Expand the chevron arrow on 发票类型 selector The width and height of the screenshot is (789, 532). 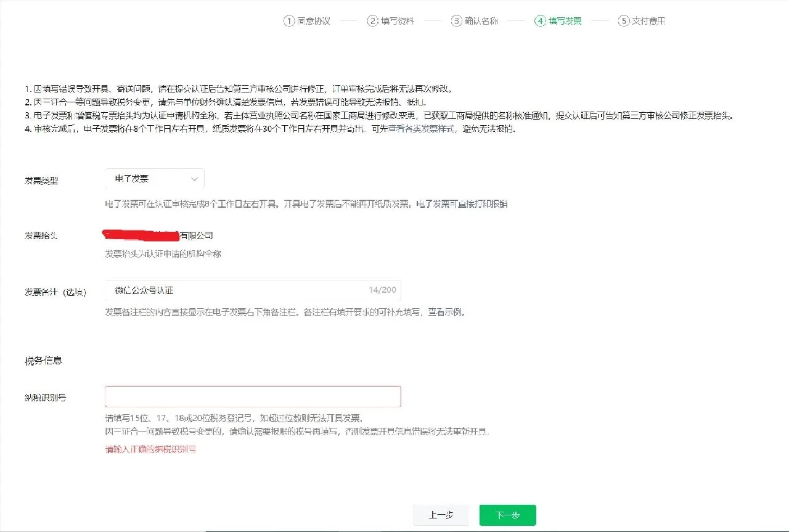[x=195, y=179]
